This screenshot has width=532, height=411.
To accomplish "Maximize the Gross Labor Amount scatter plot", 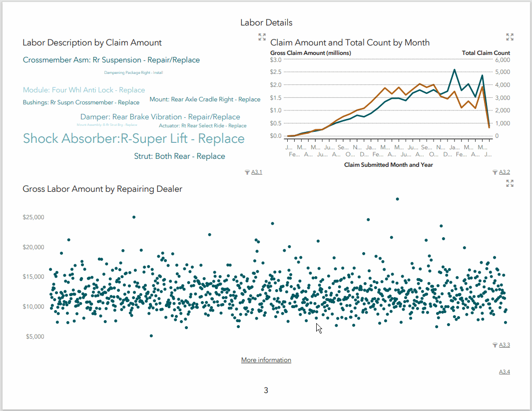I will [510, 183].
